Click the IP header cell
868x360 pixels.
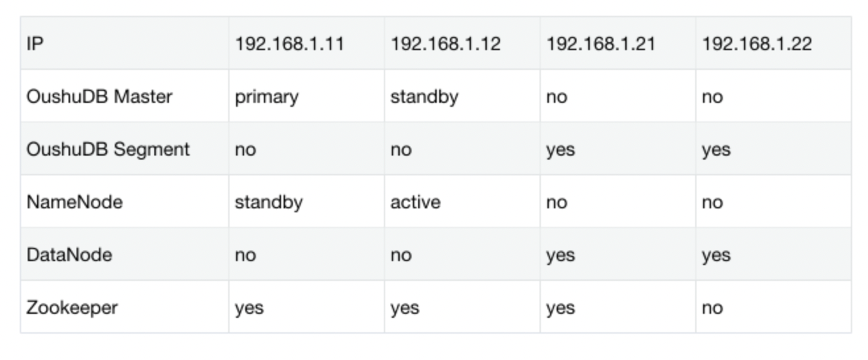coord(34,44)
